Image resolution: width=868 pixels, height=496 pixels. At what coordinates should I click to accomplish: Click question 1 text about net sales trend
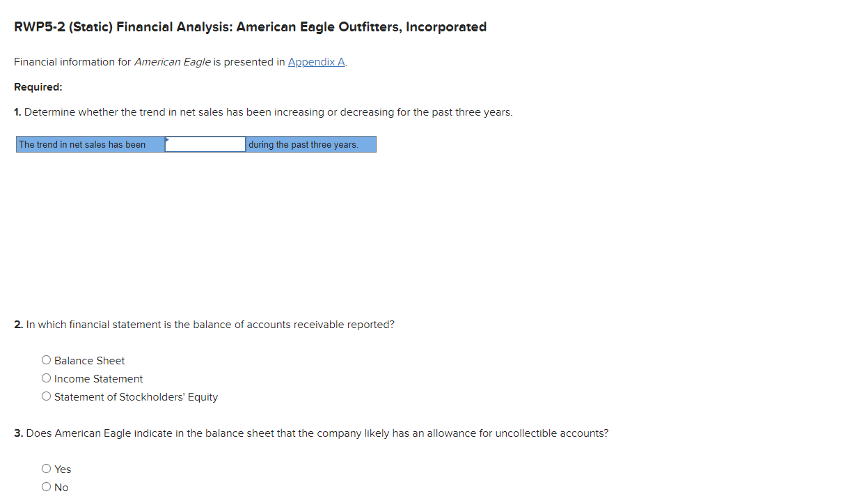click(263, 111)
